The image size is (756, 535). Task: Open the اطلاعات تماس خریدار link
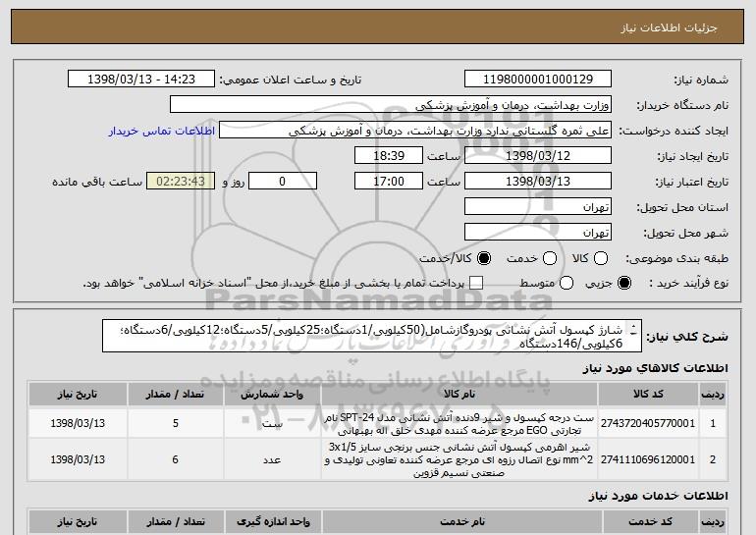coord(162,131)
